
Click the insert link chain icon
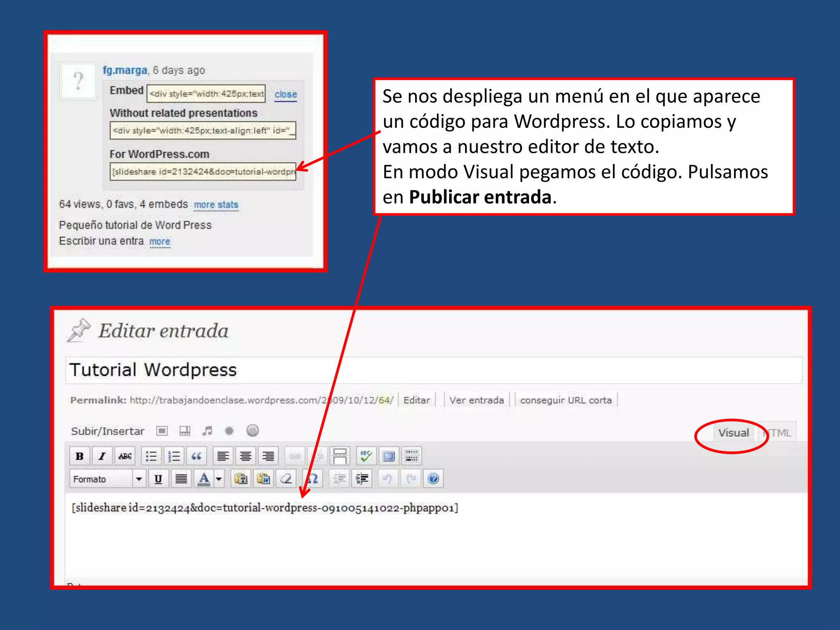coord(294,456)
